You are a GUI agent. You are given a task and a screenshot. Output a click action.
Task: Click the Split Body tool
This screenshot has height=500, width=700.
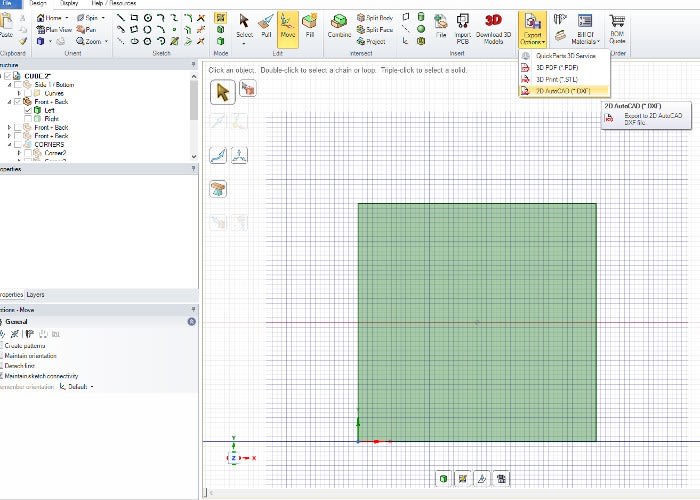(x=375, y=18)
